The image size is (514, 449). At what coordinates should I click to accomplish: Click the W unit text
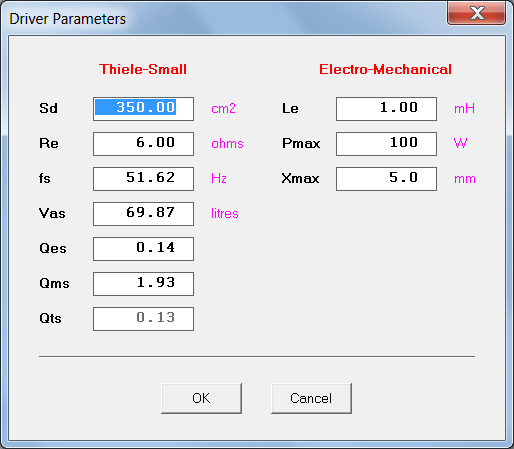(x=460, y=143)
